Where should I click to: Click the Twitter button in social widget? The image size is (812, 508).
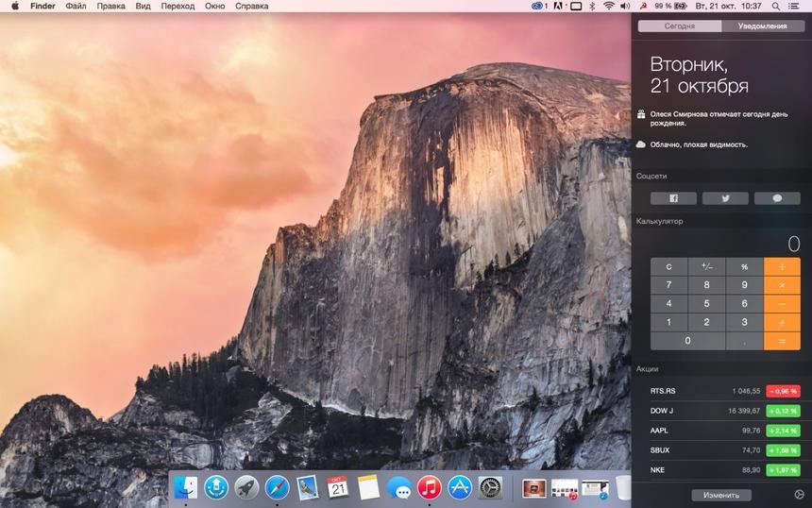click(725, 198)
